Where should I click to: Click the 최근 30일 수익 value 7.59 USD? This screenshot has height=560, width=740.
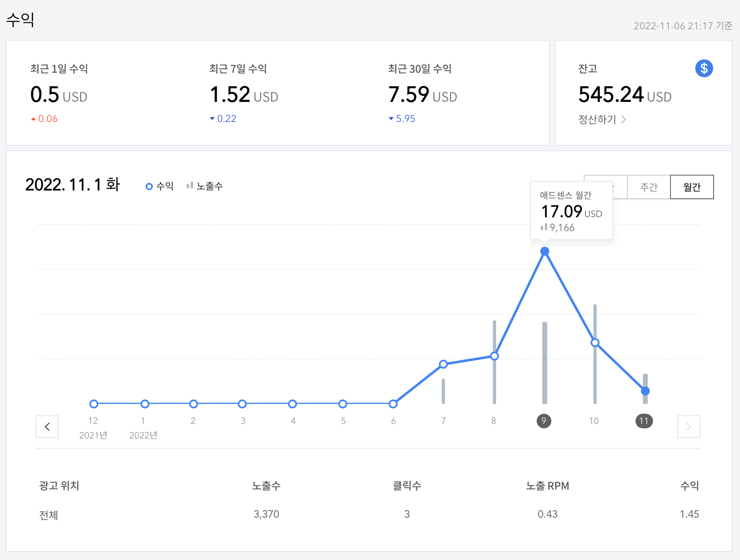(x=423, y=95)
